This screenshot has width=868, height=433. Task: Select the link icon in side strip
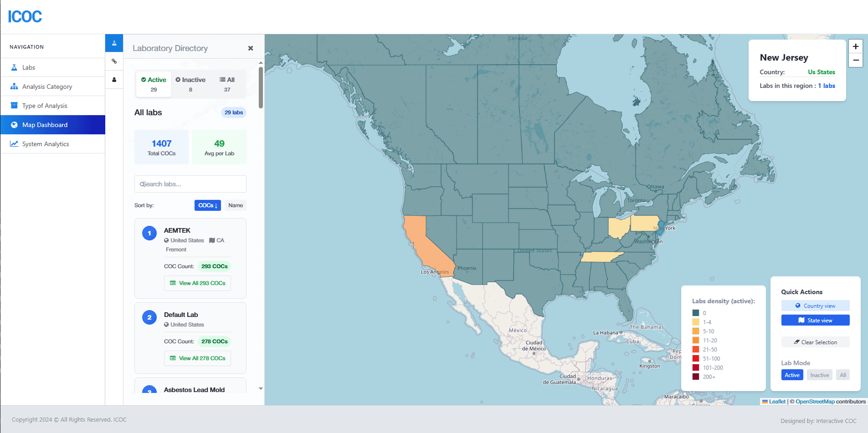pos(114,61)
